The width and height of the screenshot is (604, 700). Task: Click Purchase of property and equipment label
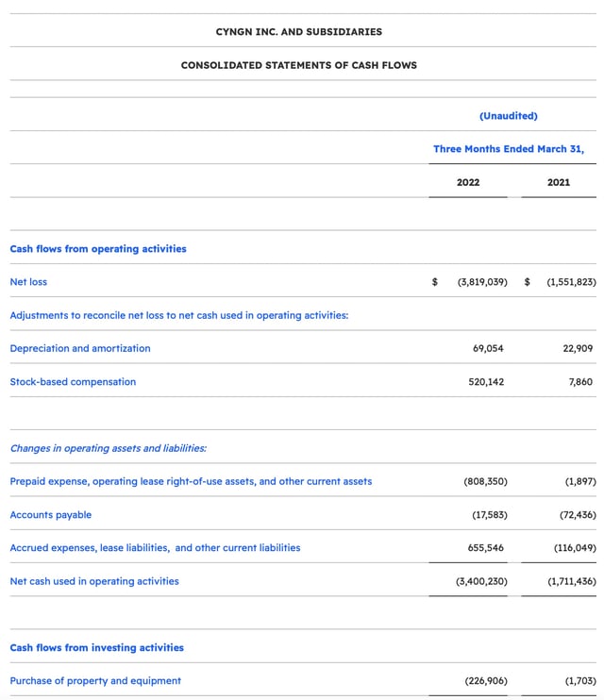95,681
